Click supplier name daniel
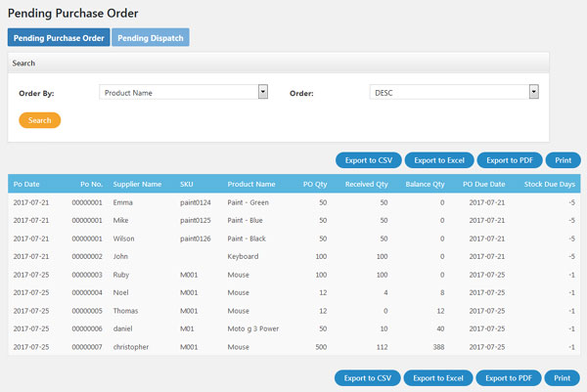Viewport: 587px width, 392px height. tap(122, 328)
